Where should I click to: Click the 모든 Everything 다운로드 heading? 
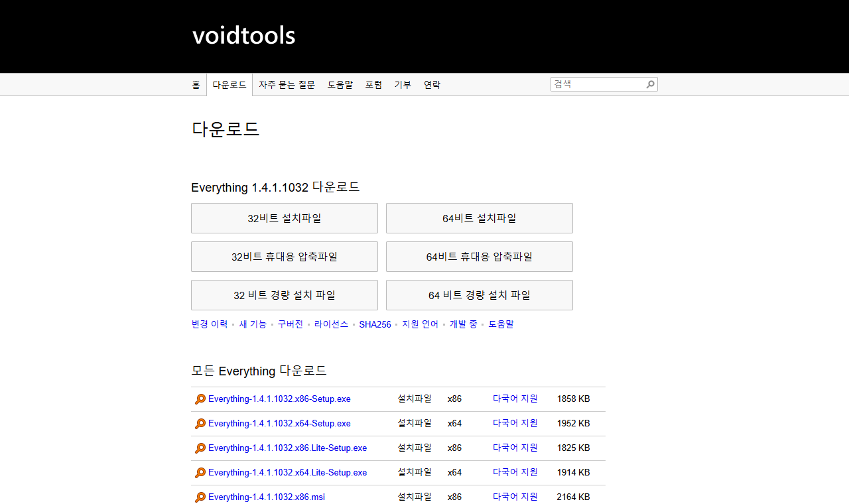click(x=259, y=371)
